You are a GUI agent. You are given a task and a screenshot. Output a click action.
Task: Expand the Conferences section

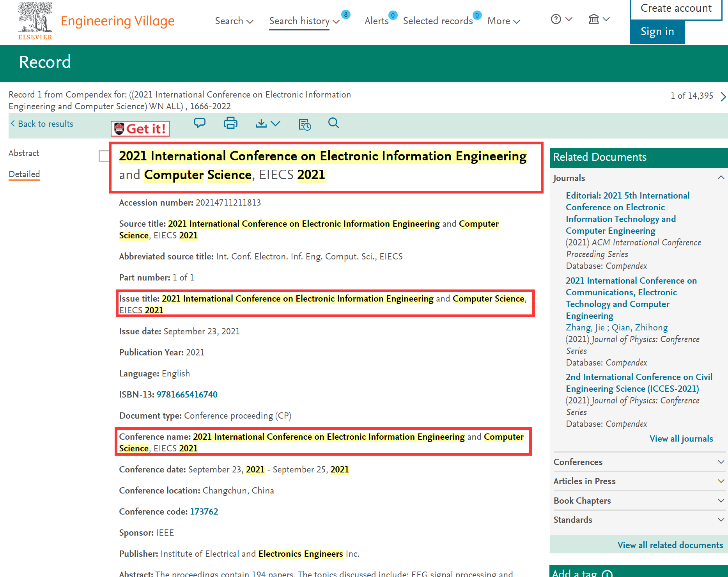(639, 462)
